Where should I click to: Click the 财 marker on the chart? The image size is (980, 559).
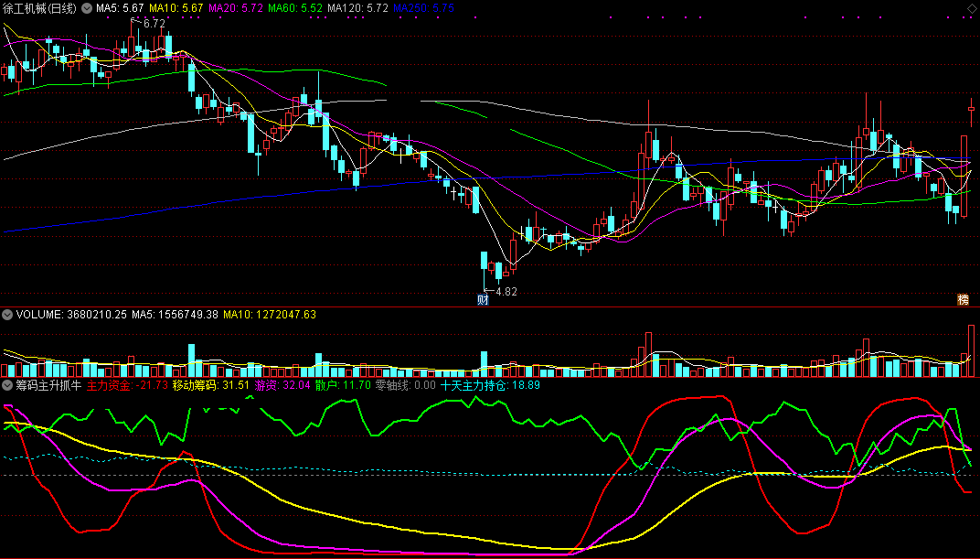483,299
